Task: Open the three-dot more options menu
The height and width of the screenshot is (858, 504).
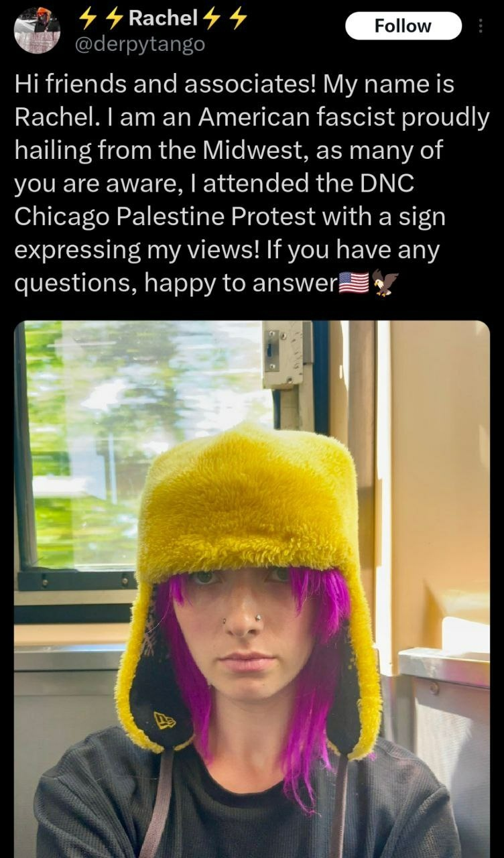Action: [x=480, y=26]
